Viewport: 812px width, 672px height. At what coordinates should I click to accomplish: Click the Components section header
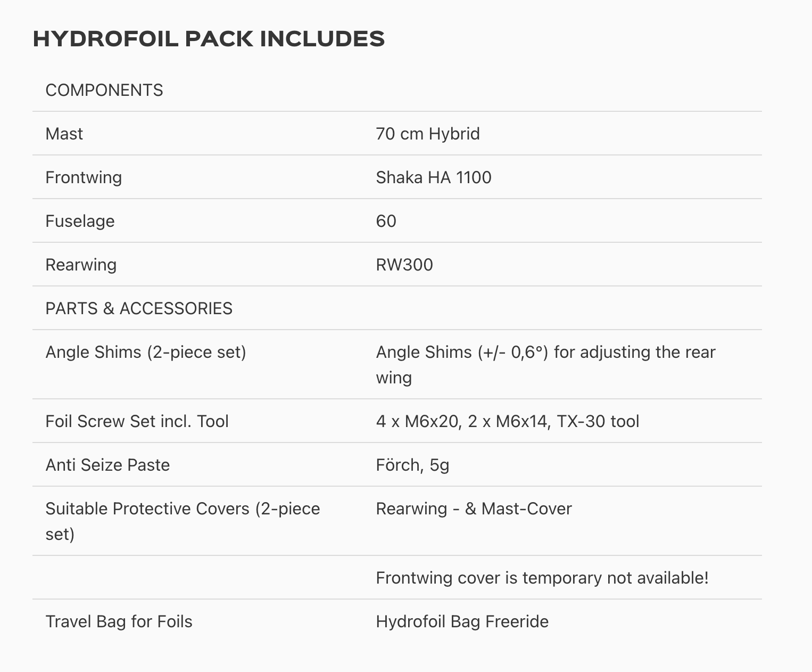pos(104,90)
